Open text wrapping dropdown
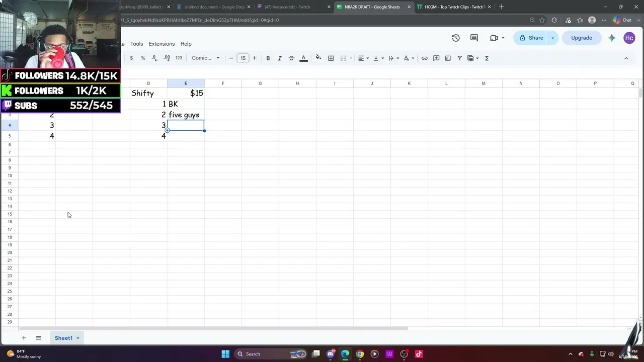The image size is (644, 362). 394,58
